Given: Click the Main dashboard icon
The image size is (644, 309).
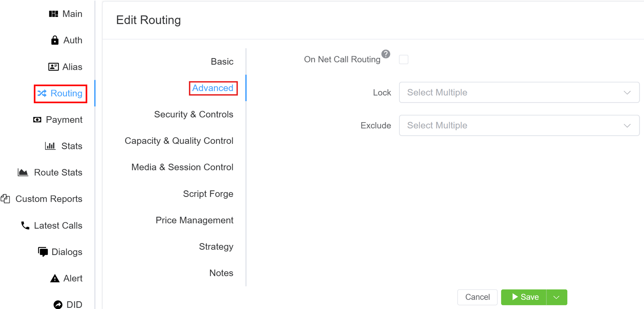Looking at the screenshot, I should coord(53,14).
